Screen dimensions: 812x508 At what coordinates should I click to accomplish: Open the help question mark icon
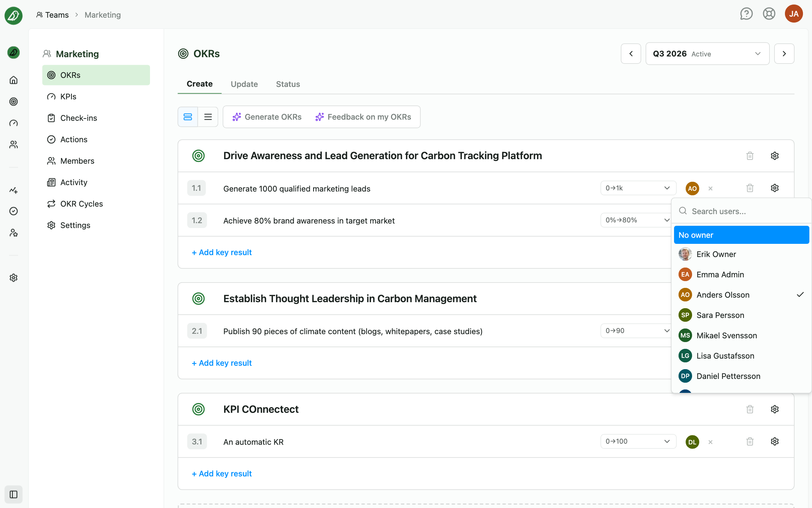[x=746, y=14]
